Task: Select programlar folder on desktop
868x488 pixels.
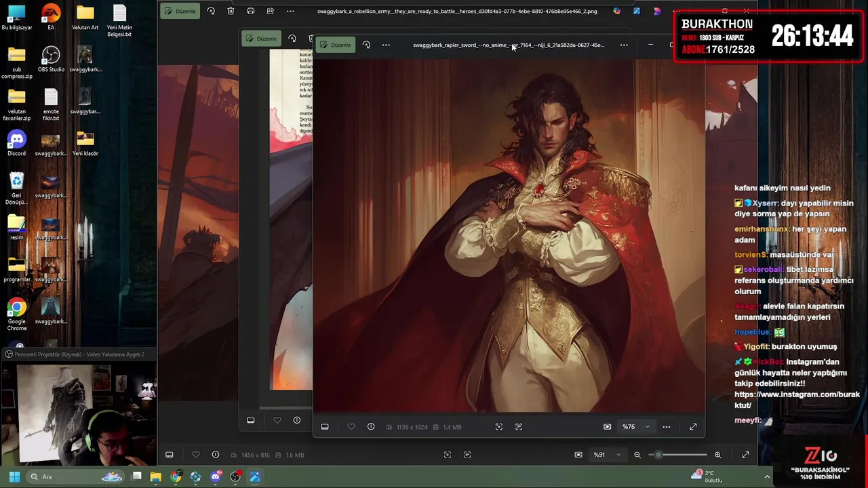Action: [17, 270]
